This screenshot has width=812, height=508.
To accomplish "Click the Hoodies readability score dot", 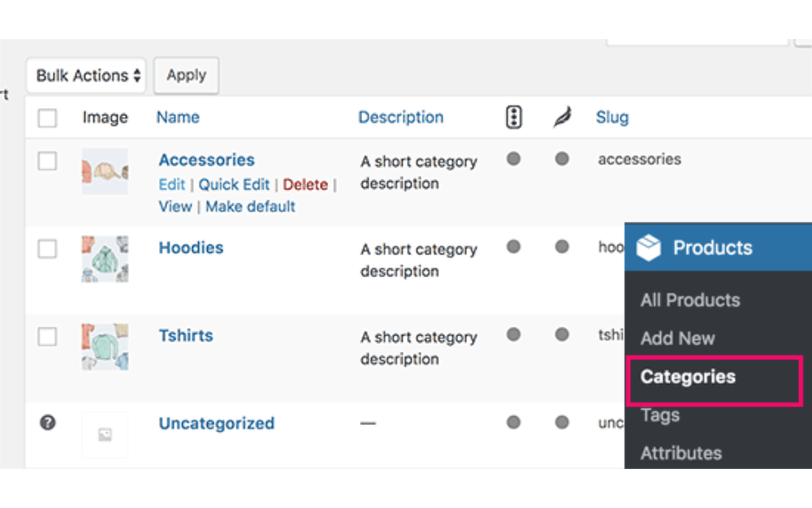I will 562,247.
